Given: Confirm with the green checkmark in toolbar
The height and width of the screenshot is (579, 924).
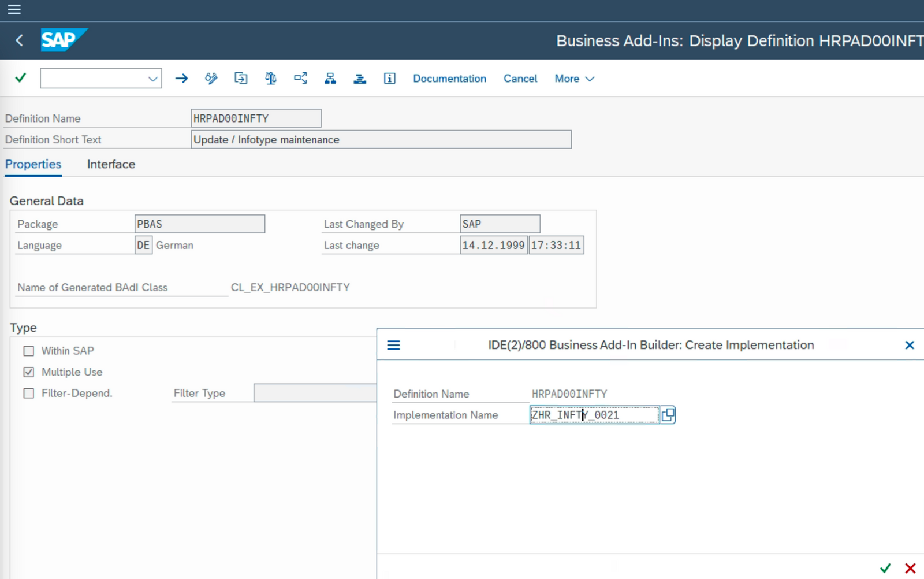Looking at the screenshot, I should tap(21, 78).
